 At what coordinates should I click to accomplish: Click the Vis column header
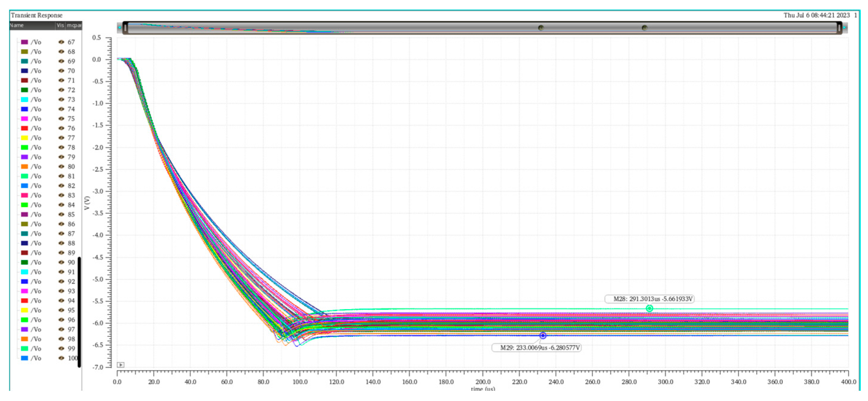point(60,25)
